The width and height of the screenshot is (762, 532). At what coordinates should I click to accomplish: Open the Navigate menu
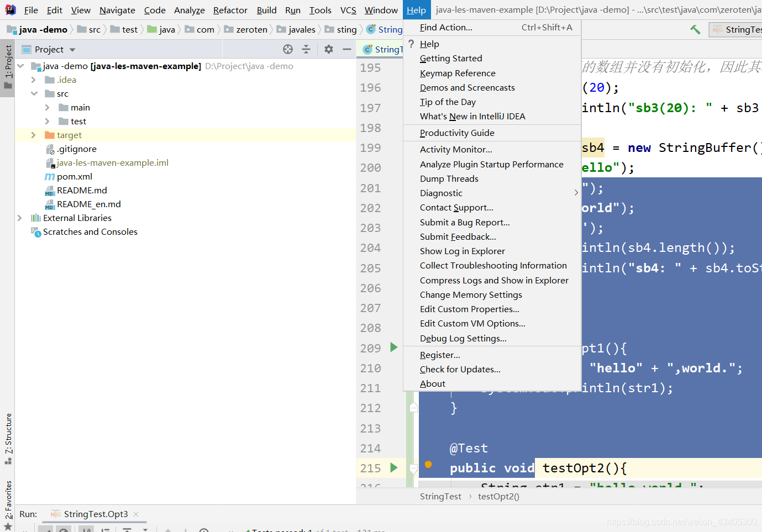pyautogui.click(x=117, y=10)
